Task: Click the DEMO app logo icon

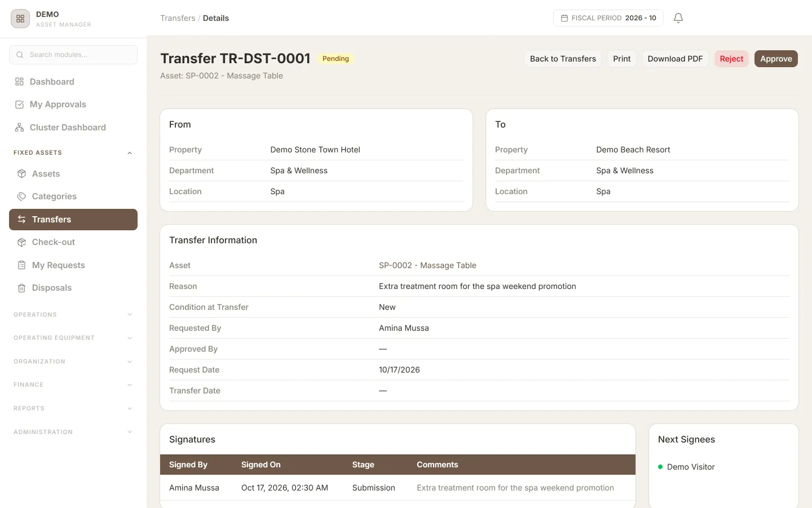Action: 20,19
